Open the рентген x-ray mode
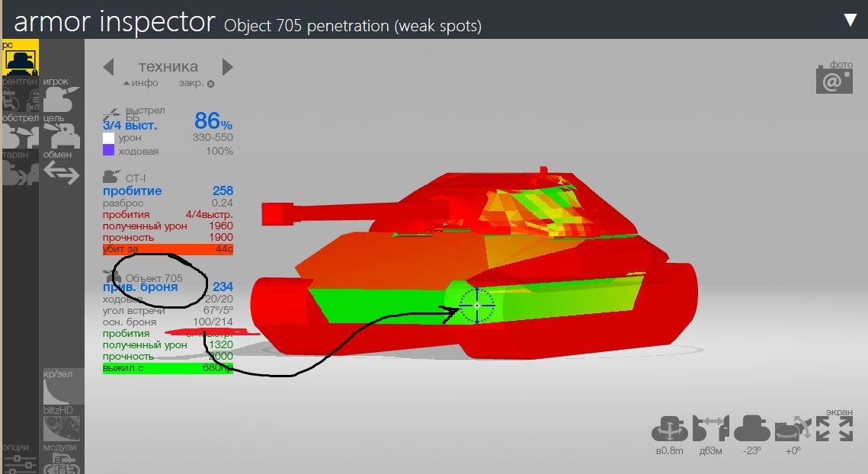Viewport: 868px width, 474px height. (21, 94)
